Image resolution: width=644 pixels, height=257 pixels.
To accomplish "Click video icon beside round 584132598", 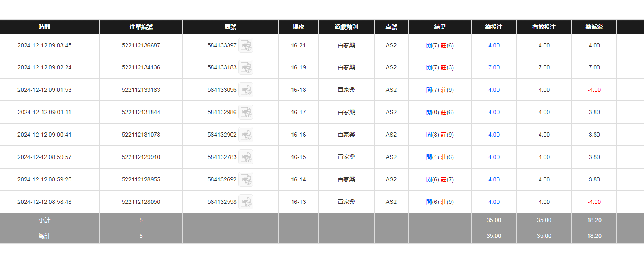I will pyautogui.click(x=246, y=202).
